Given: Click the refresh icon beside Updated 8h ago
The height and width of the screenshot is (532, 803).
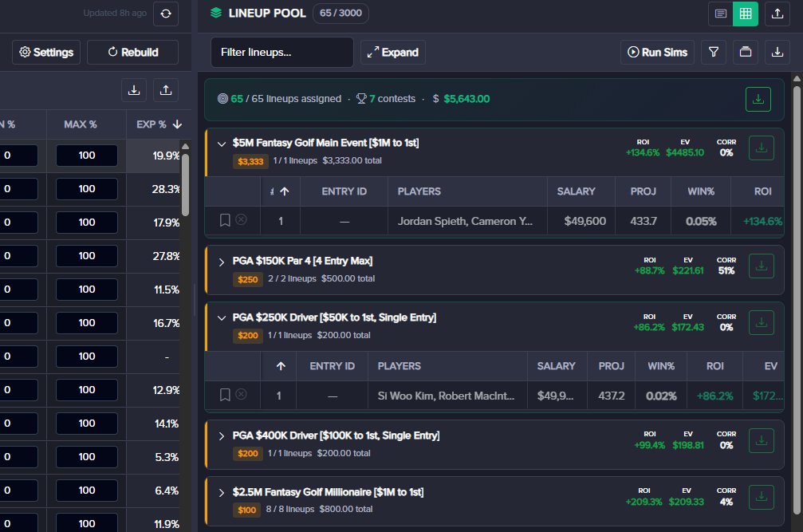Looking at the screenshot, I should click(x=166, y=14).
